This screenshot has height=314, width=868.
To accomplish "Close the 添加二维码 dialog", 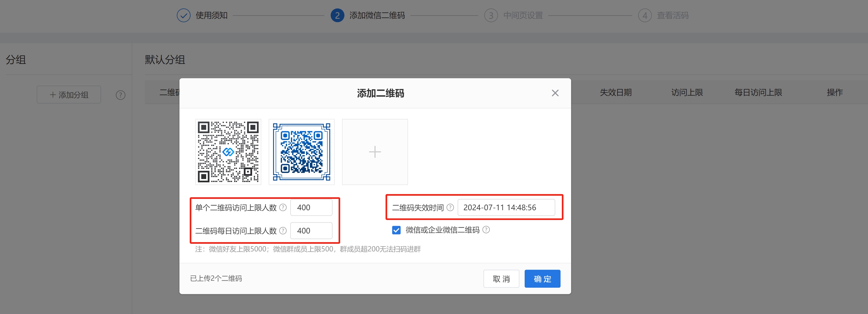I will pos(555,93).
